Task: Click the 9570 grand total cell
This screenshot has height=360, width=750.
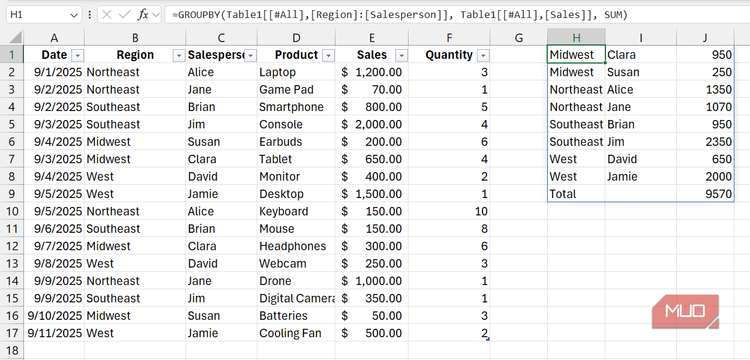Action: 705,194
